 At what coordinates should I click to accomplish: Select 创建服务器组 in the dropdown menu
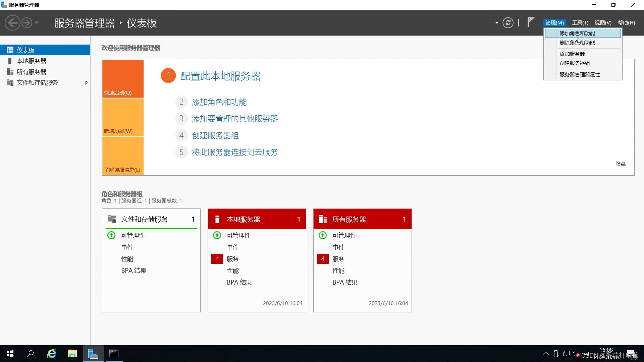[x=583, y=63]
